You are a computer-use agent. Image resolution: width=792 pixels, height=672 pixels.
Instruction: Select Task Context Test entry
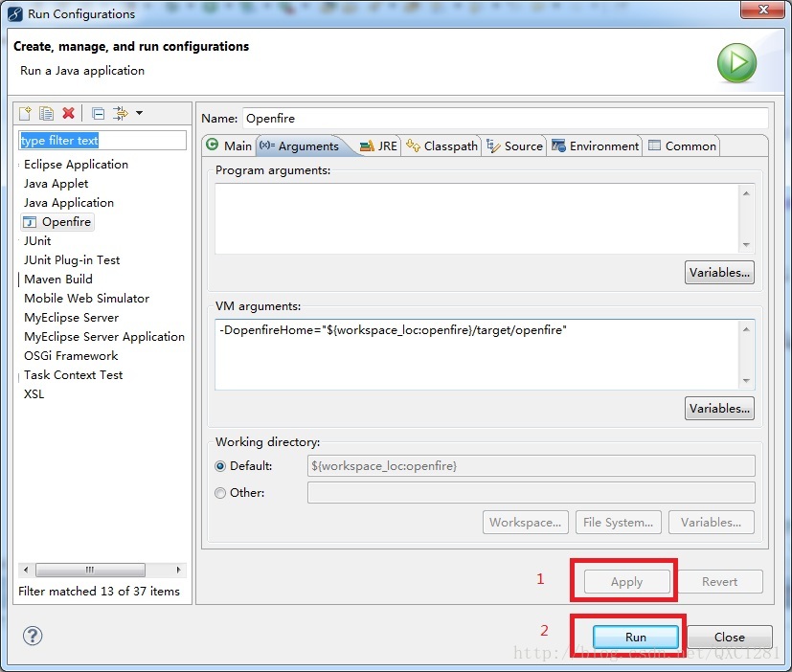pos(73,375)
